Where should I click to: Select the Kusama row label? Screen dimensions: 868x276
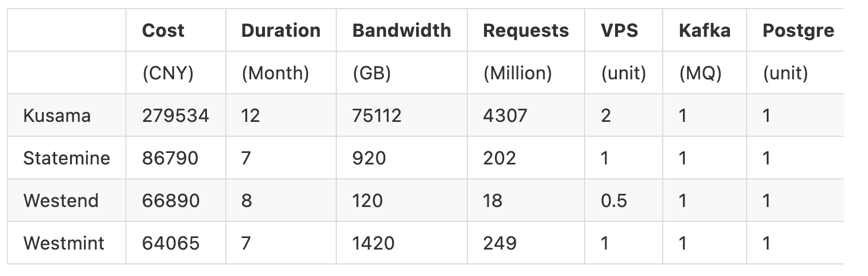pyautogui.click(x=57, y=116)
